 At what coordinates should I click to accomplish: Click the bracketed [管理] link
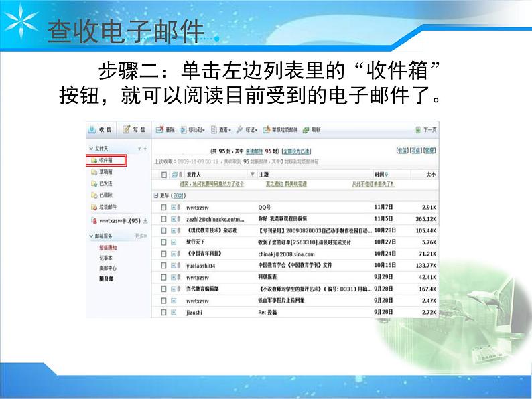429,150
